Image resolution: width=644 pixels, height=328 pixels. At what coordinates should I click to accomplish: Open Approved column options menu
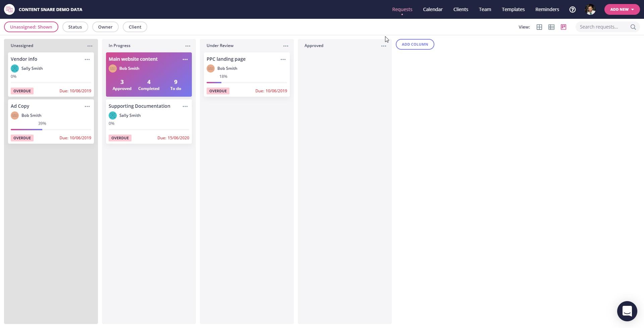pyautogui.click(x=384, y=46)
